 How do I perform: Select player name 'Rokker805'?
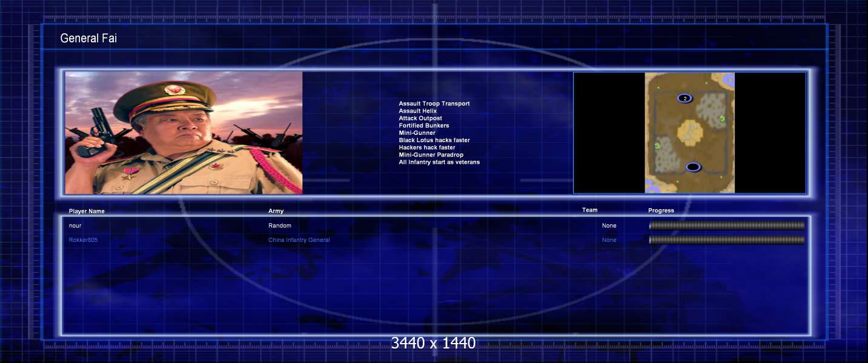click(83, 240)
